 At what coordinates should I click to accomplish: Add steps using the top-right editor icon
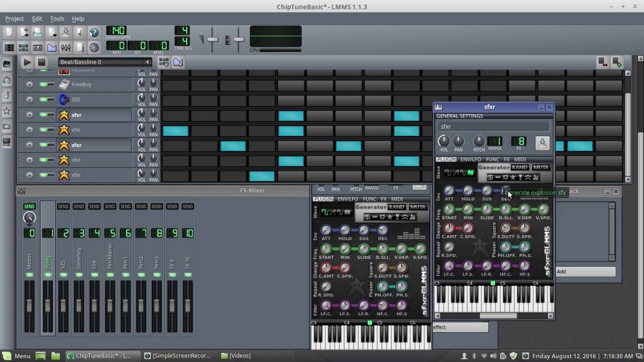(x=616, y=62)
